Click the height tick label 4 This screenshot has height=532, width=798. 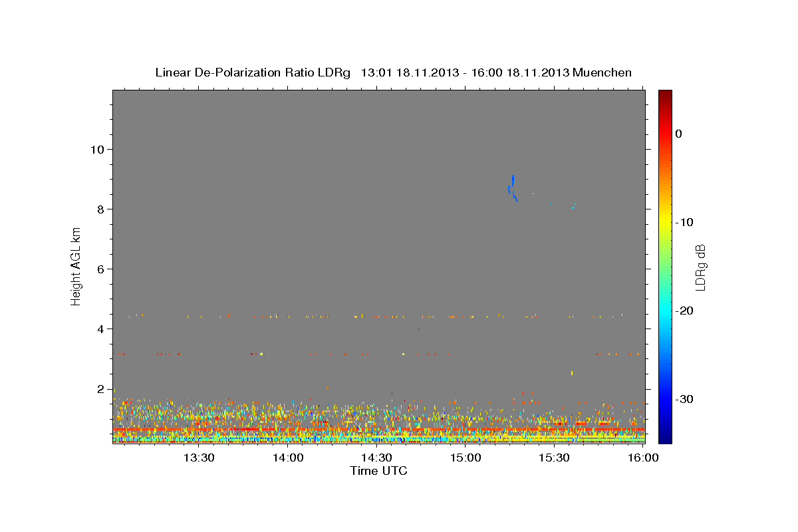pos(101,329)
